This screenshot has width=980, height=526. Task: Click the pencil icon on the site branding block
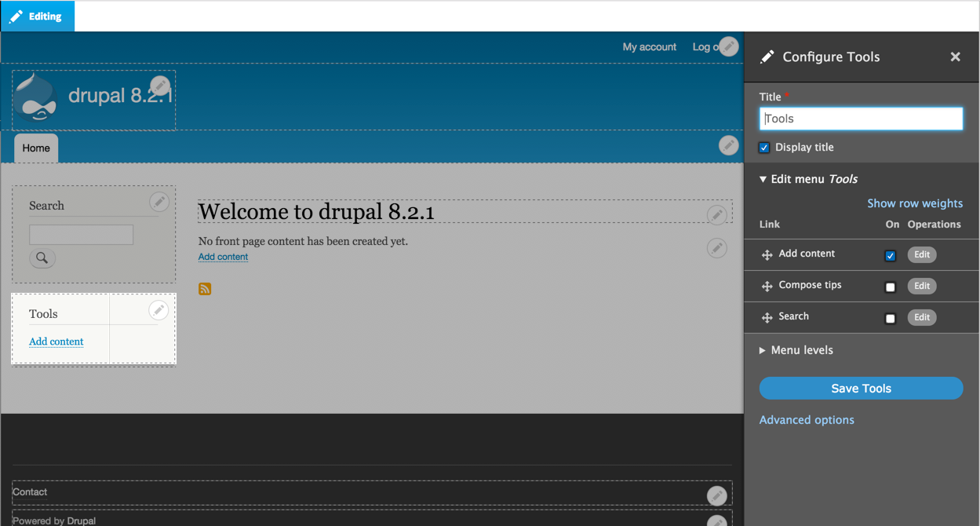click(160, 86)
